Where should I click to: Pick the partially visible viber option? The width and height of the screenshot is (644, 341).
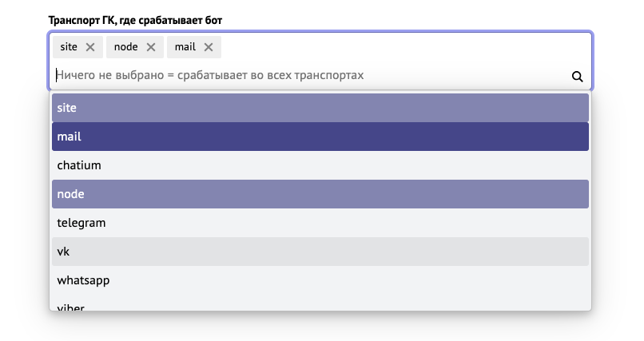pyautogui.click(x=320, y=305)
